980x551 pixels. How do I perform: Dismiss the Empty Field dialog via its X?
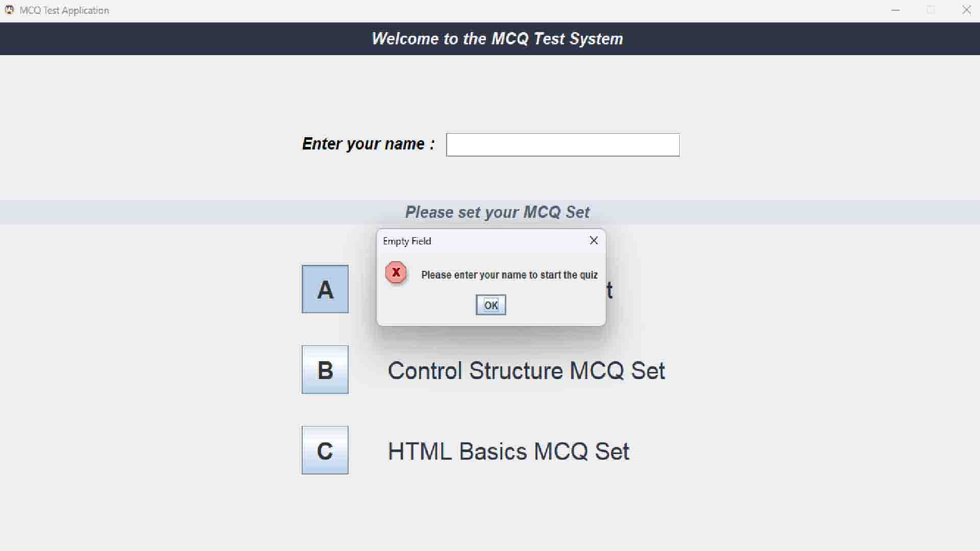[x=594, y=240]
